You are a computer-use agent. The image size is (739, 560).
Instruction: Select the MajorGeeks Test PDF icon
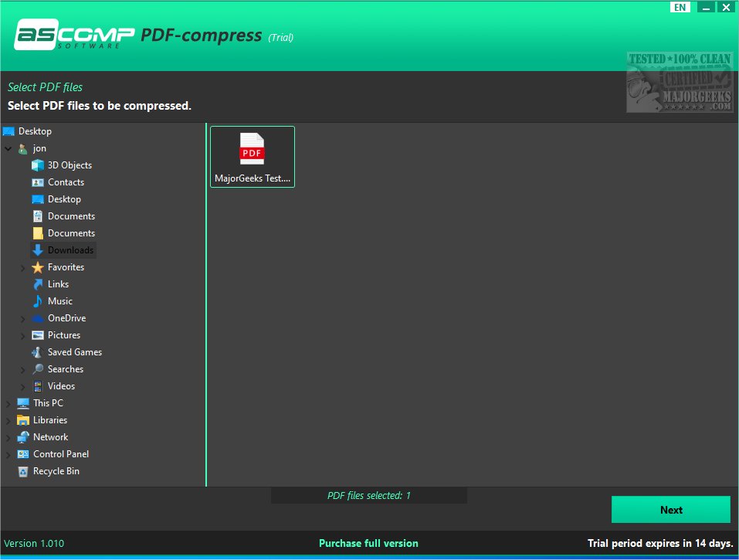[x=252, y=152]
